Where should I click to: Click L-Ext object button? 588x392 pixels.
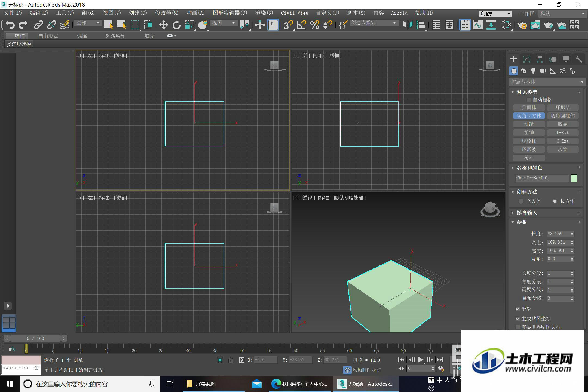[563, 133]
